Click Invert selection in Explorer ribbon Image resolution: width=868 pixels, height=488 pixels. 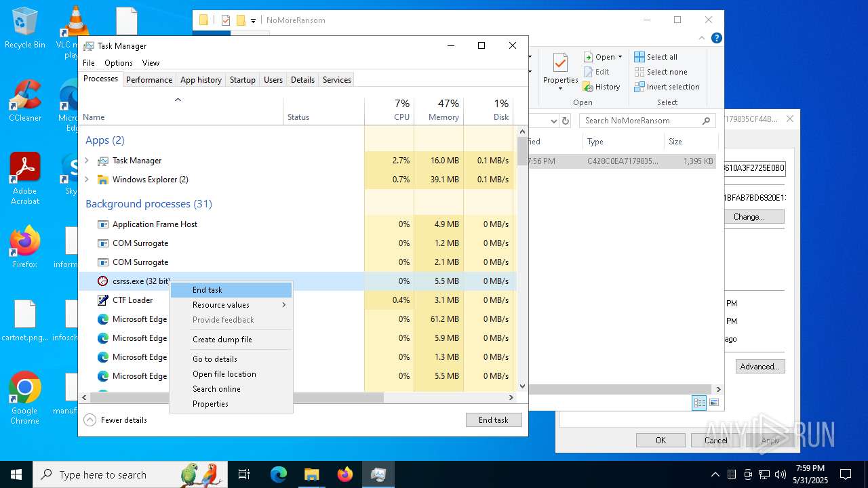(667, 87)
